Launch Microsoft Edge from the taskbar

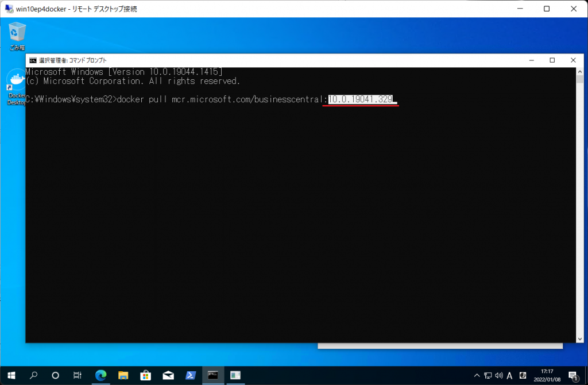pos(100,375)
